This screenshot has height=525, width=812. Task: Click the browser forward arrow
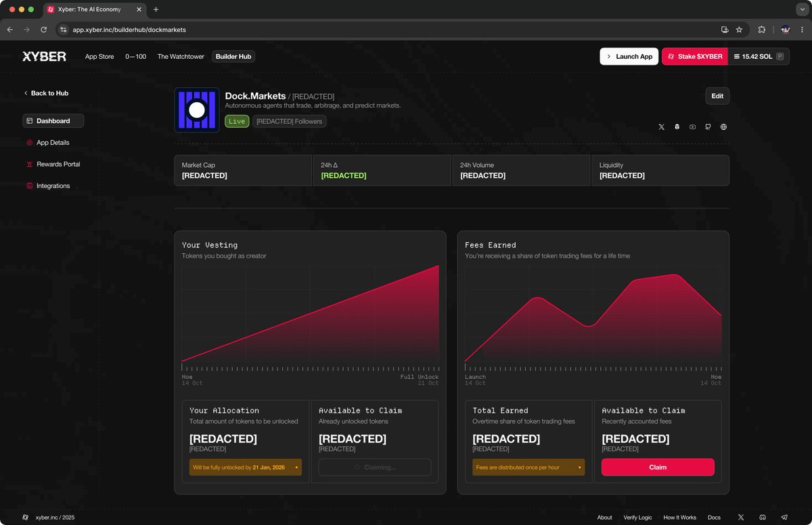(26, 30)
